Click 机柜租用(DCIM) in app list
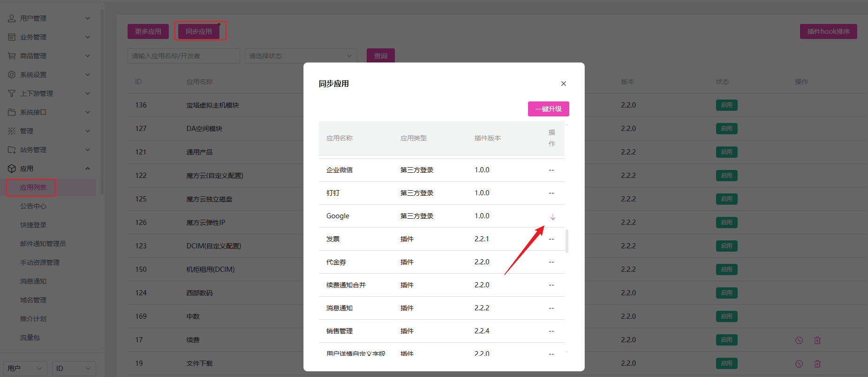868x377 pixels. (211, 269)
